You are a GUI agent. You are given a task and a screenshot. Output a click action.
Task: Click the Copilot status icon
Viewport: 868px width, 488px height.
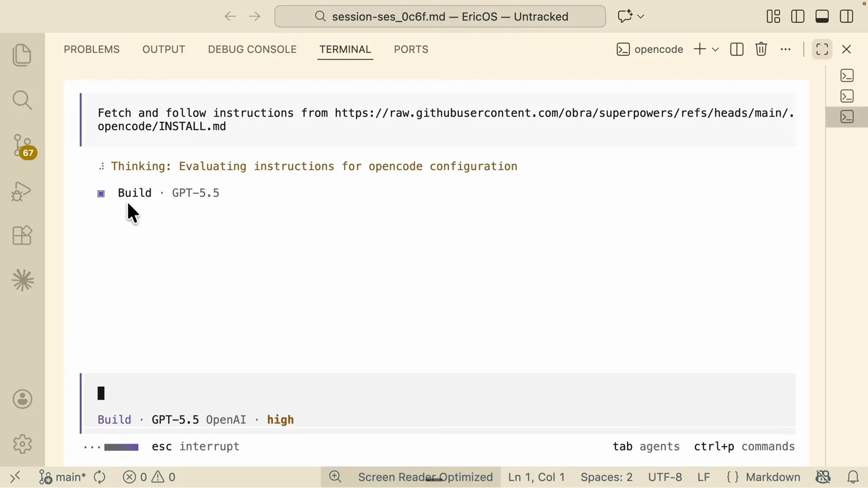[824, 477]
